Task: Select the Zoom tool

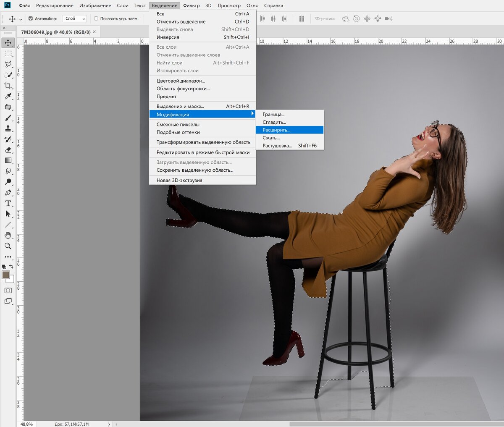Action: click(8, 246)
